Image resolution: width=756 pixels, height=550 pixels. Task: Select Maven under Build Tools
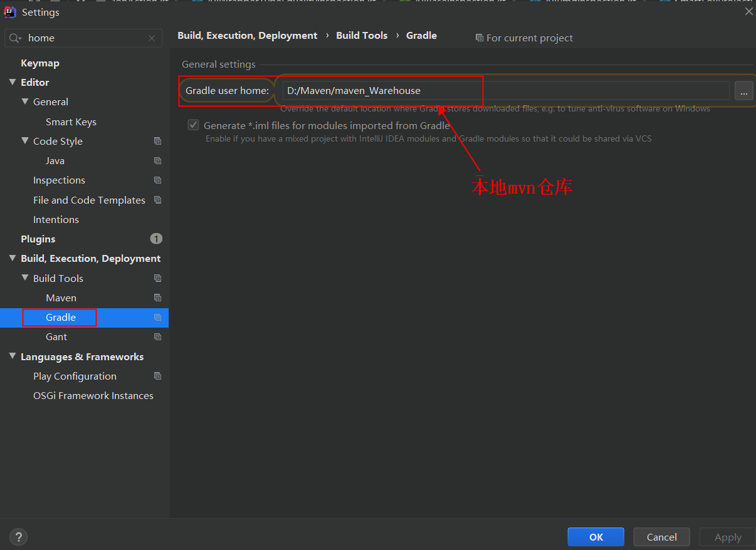click(x=61, y=298)
